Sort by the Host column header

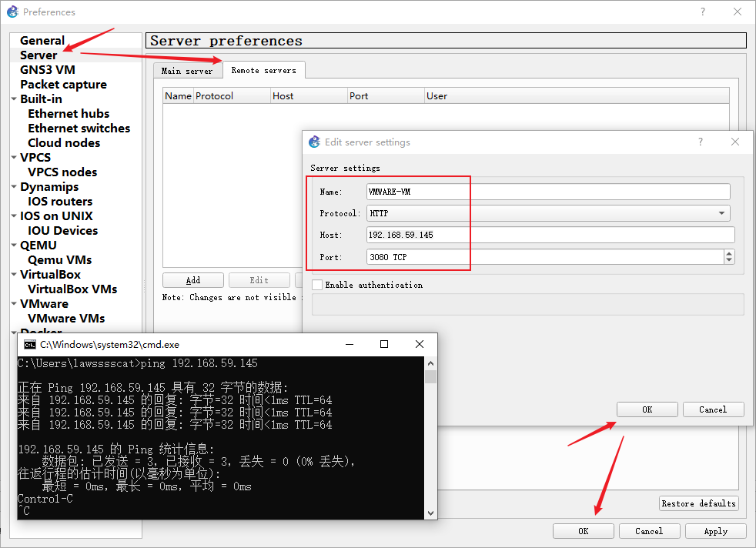pyautogui.click(x=309, y=96)
